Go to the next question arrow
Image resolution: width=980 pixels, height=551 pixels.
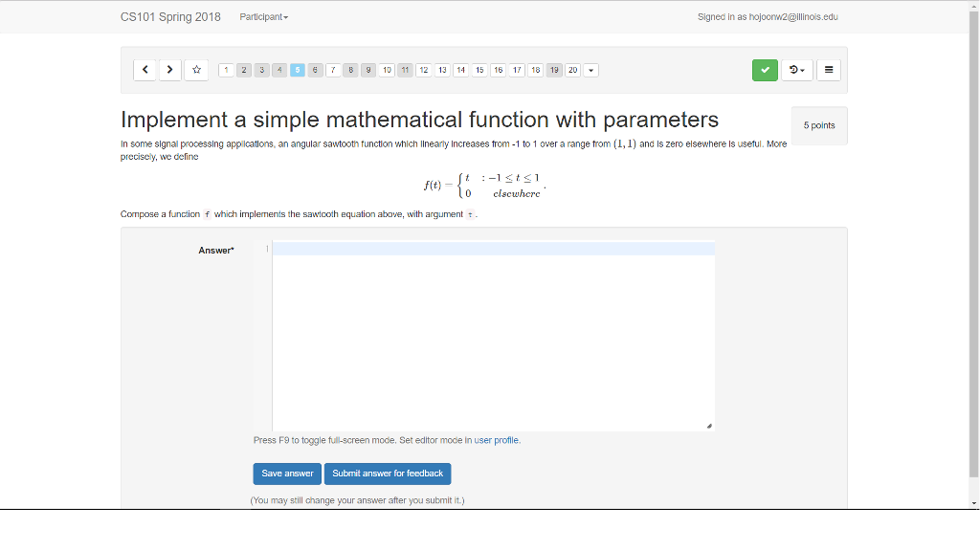click(x=170, y=70)
